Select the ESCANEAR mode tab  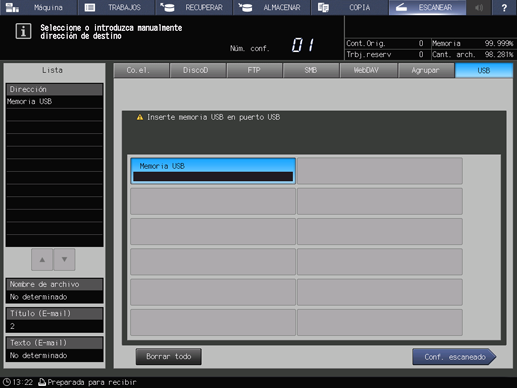427,7
